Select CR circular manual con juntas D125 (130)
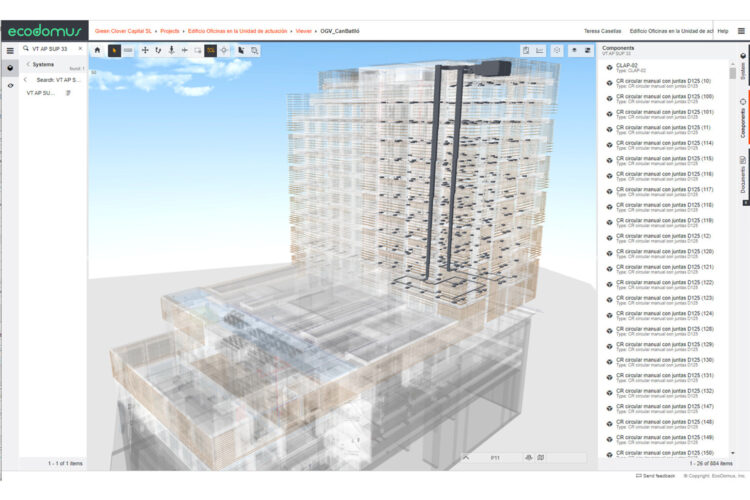 [x=664, y=362]
